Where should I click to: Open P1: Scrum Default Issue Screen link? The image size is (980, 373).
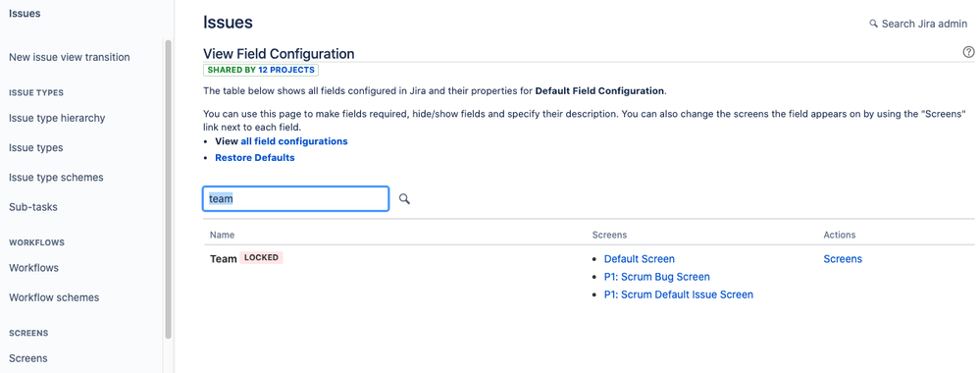(x=679, y=294)
